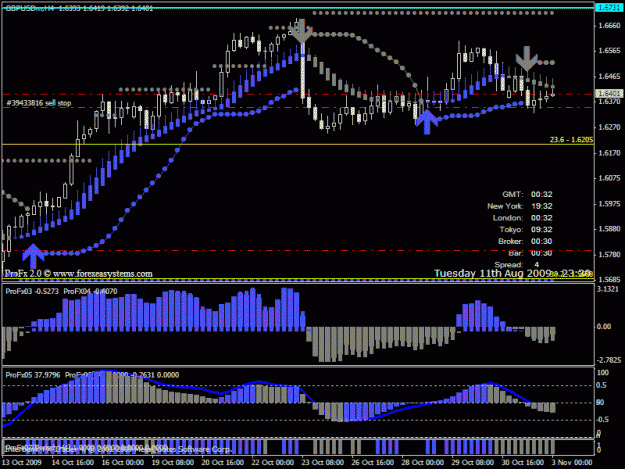The height and width of the screenshot is (469, 625).
Task: Click the 1.6465 price axis label
Action: tap(609, 76)
